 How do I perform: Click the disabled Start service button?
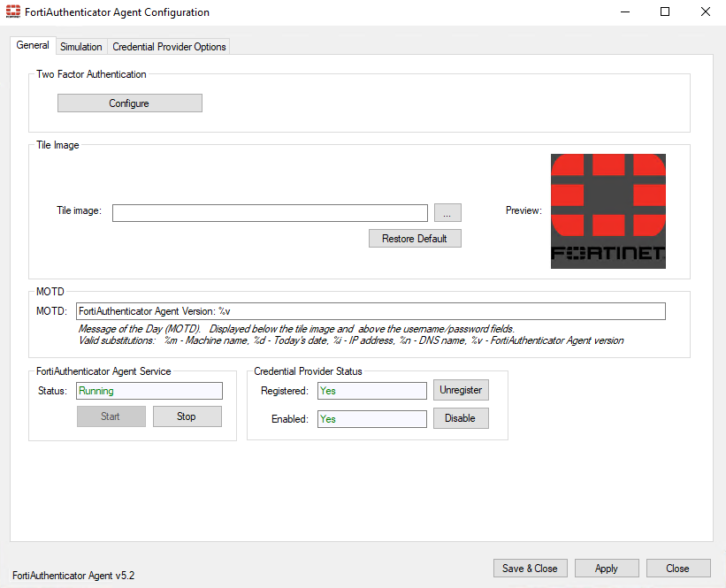click(x=111, y=416)
